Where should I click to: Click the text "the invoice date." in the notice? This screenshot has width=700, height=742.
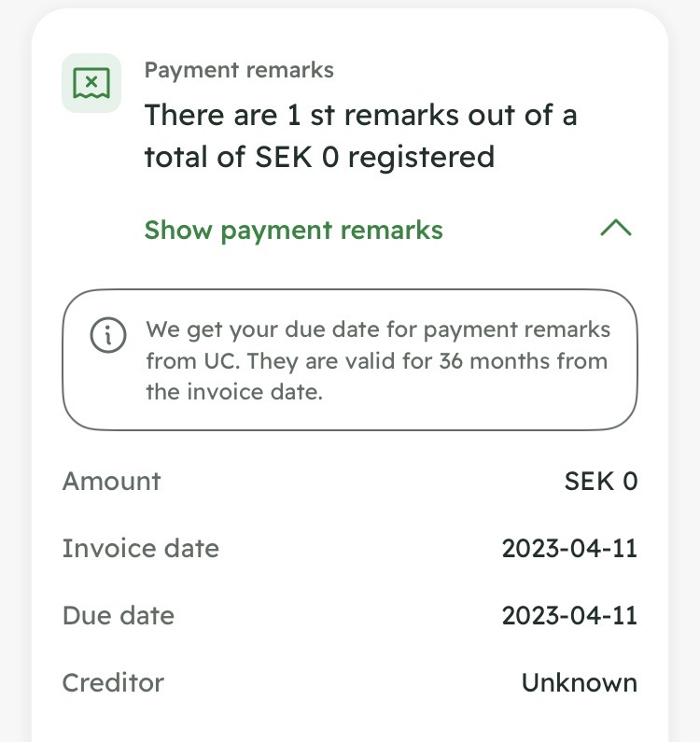234,392
